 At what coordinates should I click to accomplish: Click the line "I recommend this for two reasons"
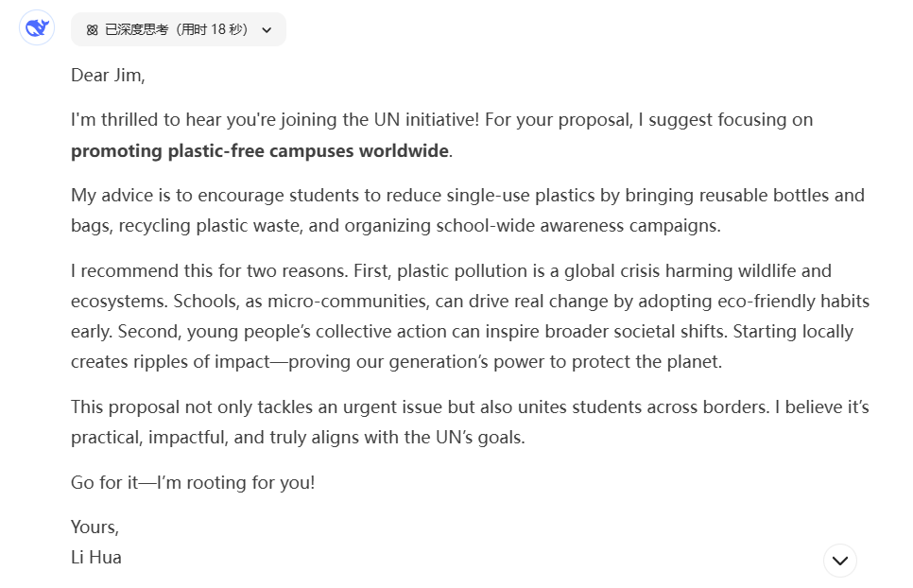[451, 270]
